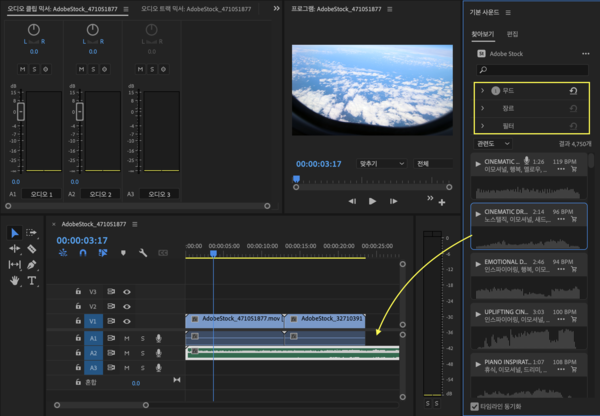Viewport: 600px width, 416px height.
Task: Click the Adobe Stock search field
Action: point(531,70)
